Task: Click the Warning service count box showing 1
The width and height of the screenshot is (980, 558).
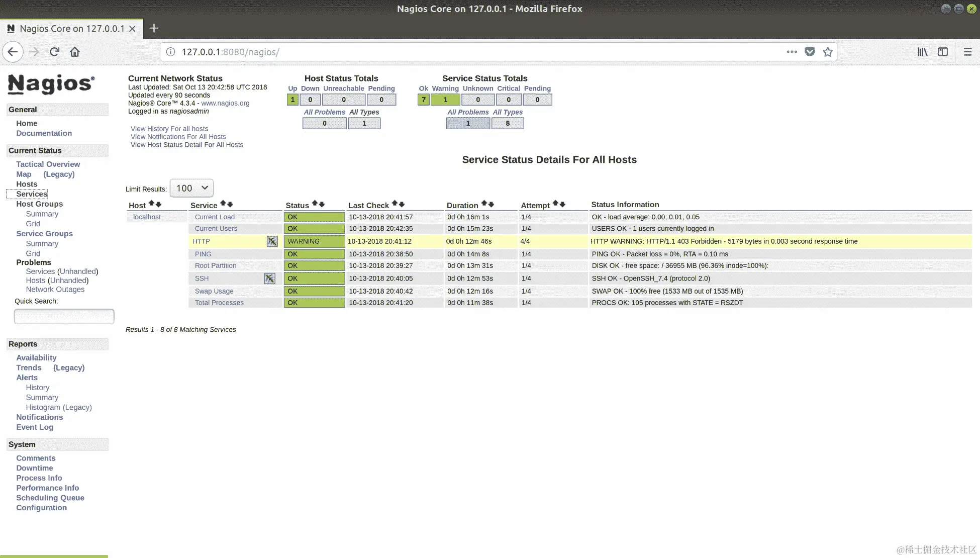Action: tap(445, 100)
